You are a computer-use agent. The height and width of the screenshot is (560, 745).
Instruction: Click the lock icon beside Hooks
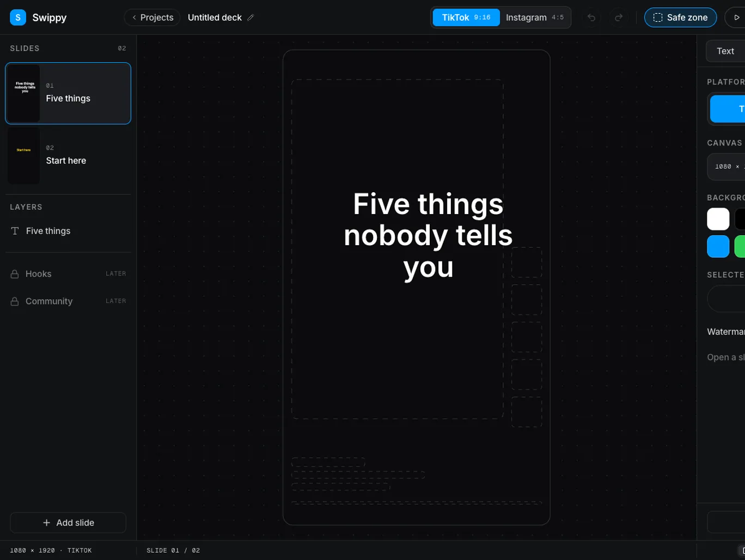tap(15, 274)
